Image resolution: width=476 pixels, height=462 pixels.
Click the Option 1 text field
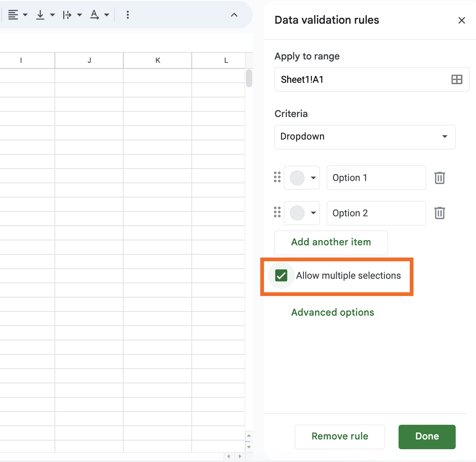point(376,178)
